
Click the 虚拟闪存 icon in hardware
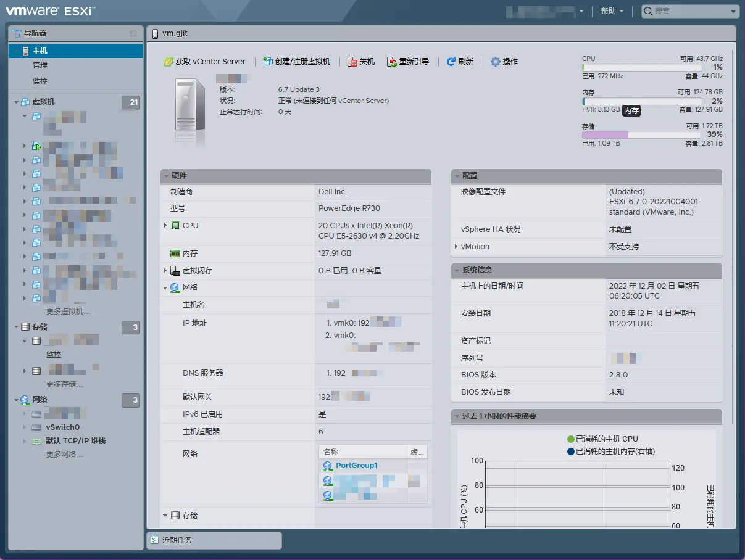(175, 271)
